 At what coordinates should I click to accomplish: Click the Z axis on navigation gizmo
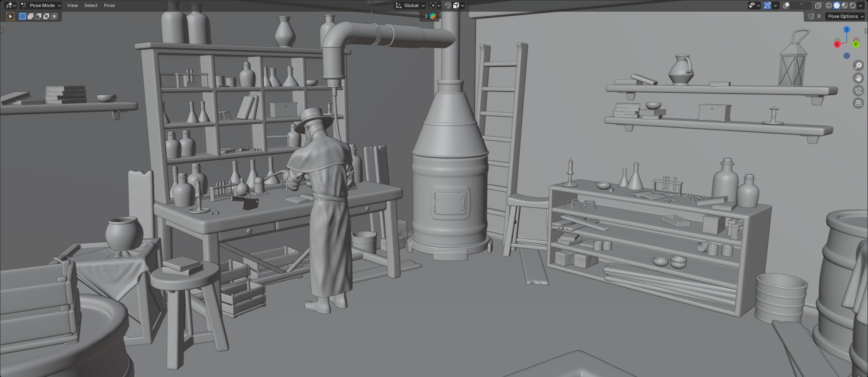[x=846, y=30]
